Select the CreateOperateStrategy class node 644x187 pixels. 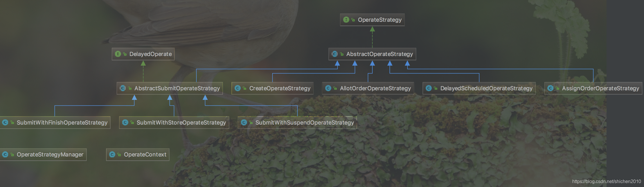[273, 88]
